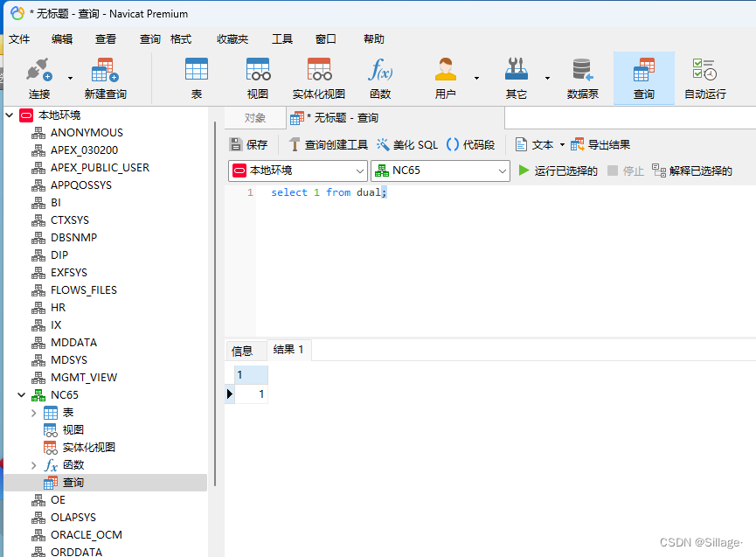Click the 新建查询 new query icon
The height and width of the screenshot is (557, 756).
[x=105, y=78]
